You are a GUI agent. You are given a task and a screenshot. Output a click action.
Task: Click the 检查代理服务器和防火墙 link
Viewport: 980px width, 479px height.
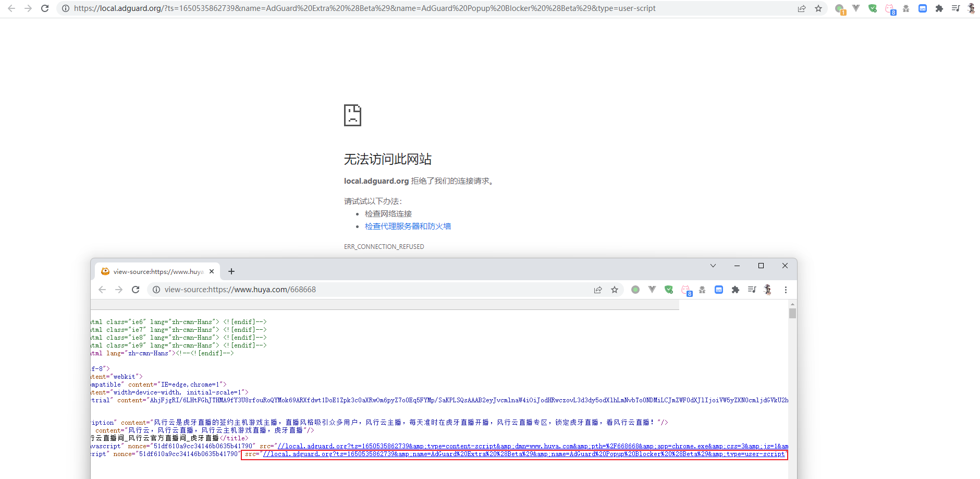tap(408, 226)
